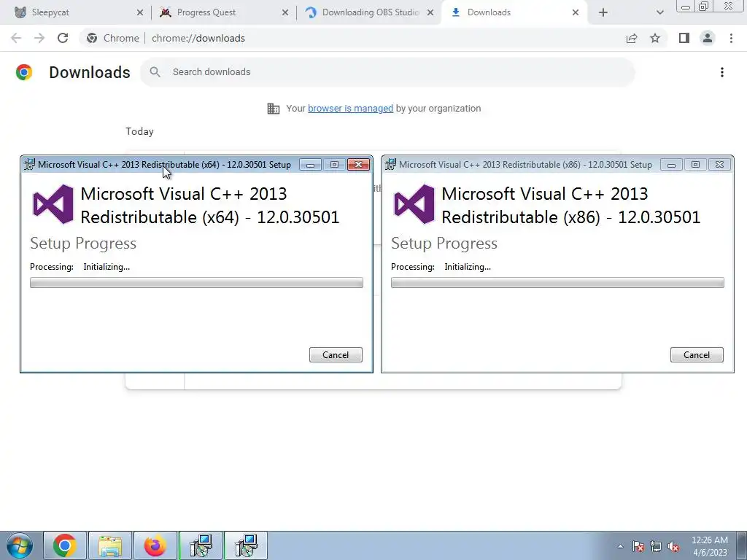
Task: Open Chrome's main three-dot menu
Action: click(x=731, y=38)
